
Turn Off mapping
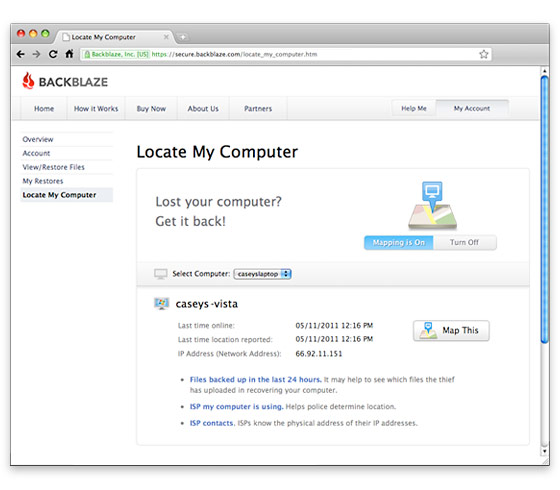464,242
